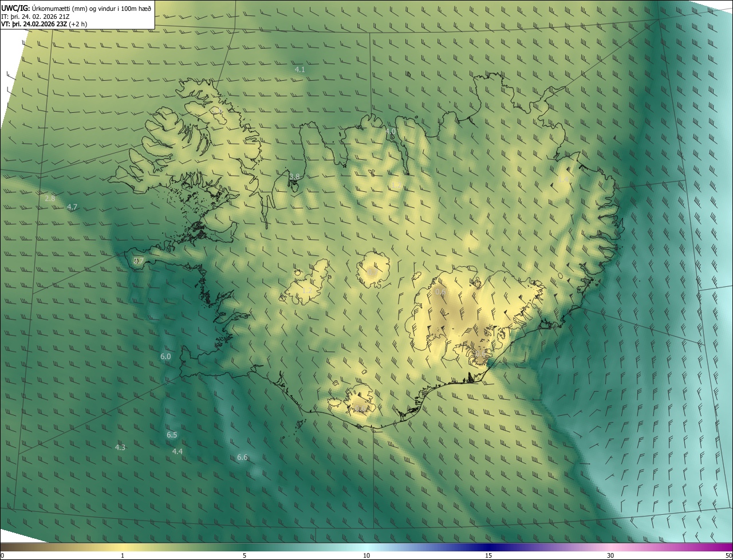The image size is (733, 560).
Task: Click the colorbar label 50
Action: 728,555
